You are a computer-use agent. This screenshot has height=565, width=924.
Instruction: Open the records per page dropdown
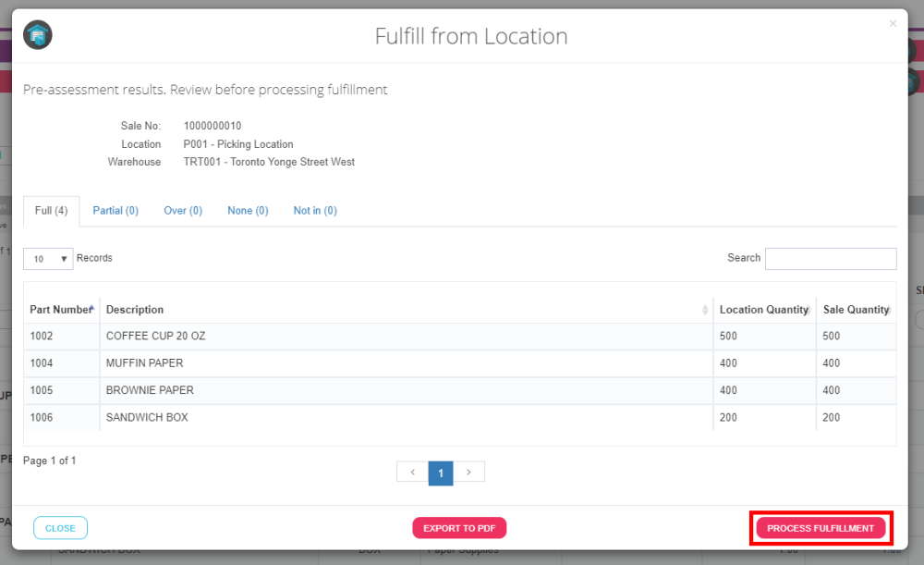[49, 259]
